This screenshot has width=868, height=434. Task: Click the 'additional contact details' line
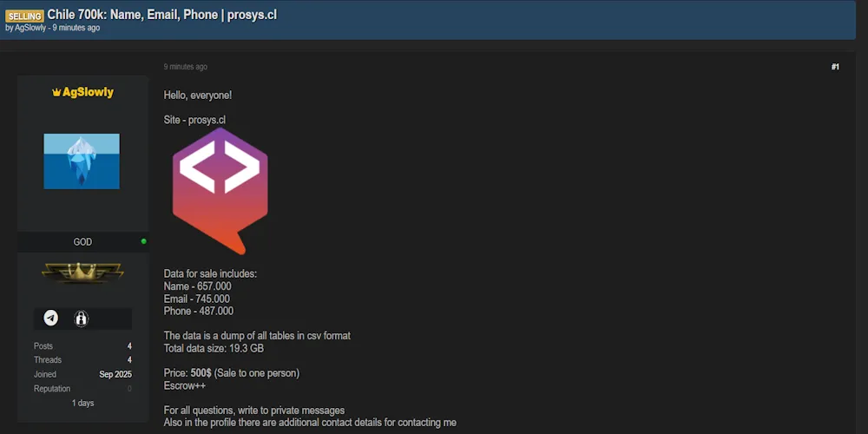click(x=310, y=423)
